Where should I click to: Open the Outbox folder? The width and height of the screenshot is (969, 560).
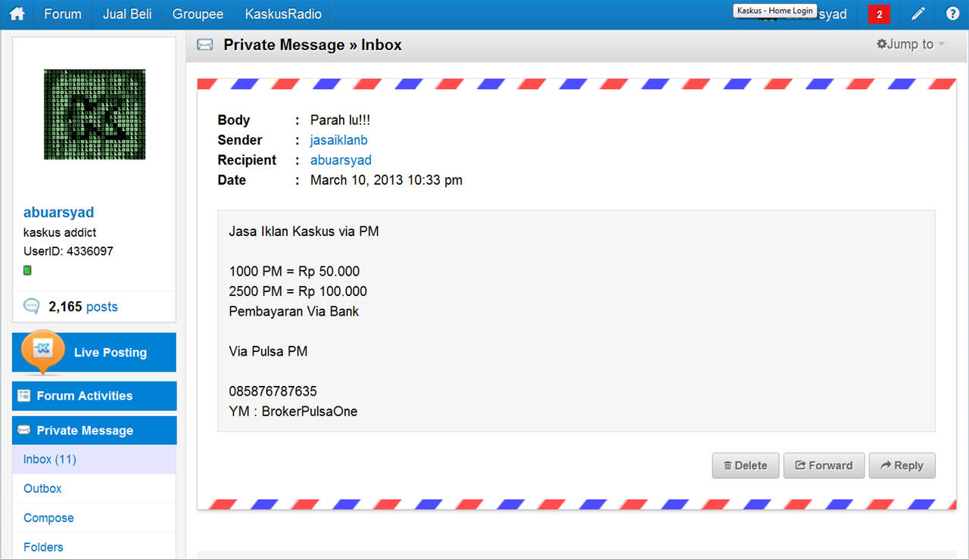pos(42,489)
